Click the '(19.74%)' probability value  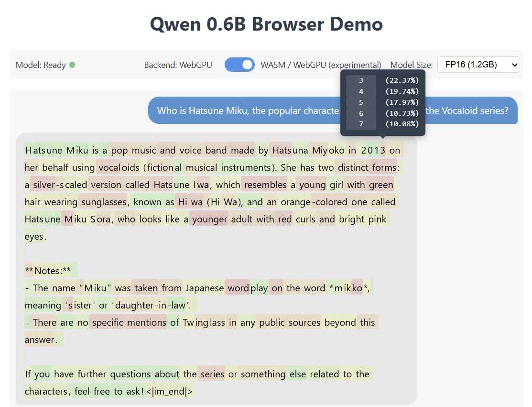tap(402, 91)
